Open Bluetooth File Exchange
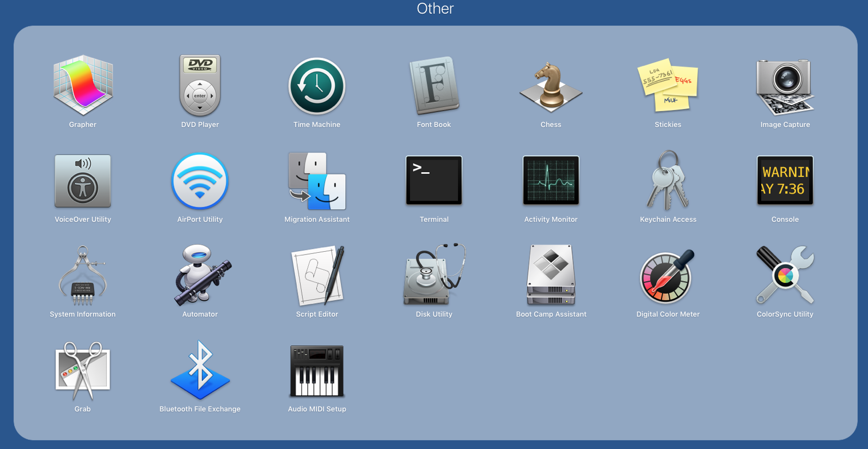 [x=200, y=371]
